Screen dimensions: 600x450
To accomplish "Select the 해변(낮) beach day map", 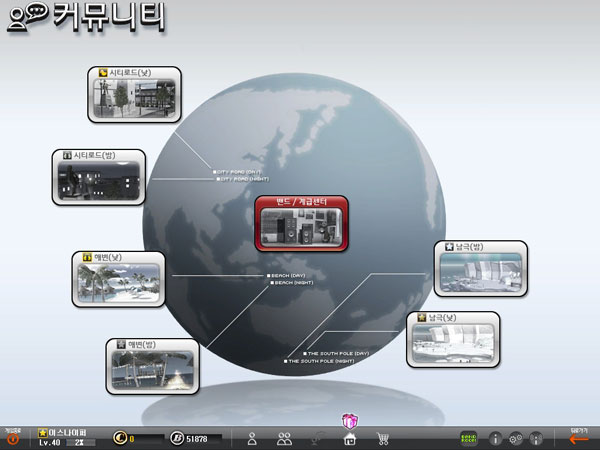I will 117,278.
